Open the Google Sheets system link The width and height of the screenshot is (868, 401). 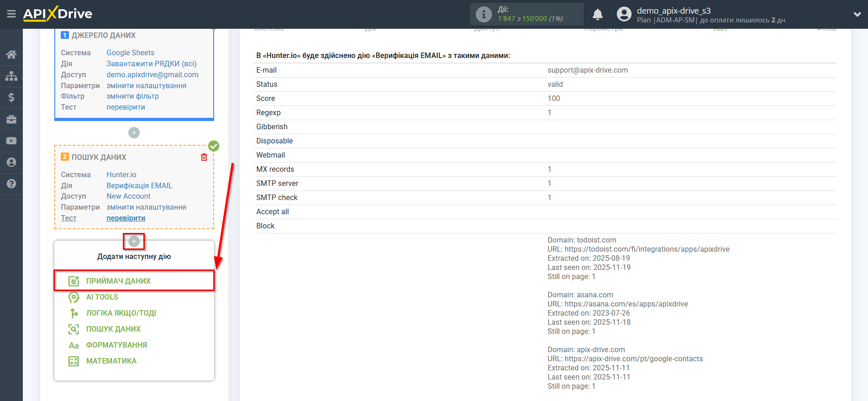coord(130,53)
